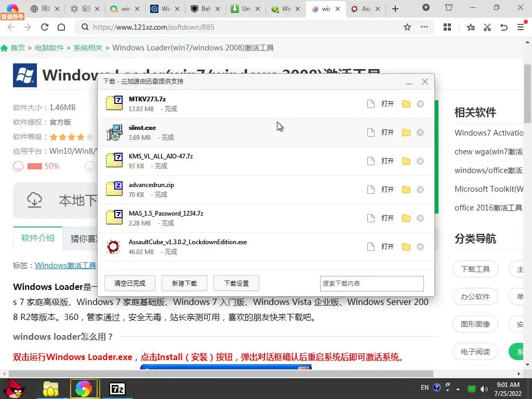Viewport: 532px width, 399px height.
Task: Open Microsoft Toolkit related software link
Action: coord(489,189)
